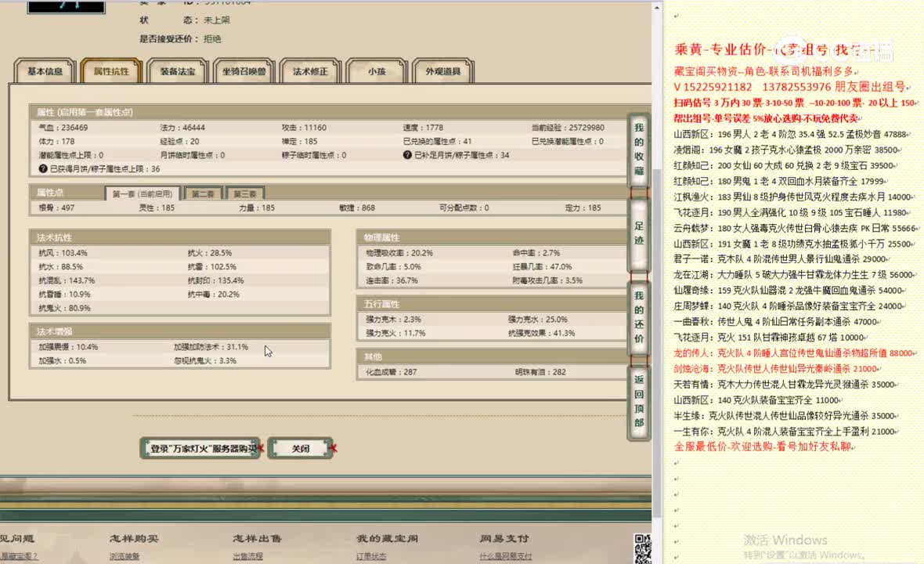This screenshot has height=564, width=924.
Task: Show the 外观道具 tab
Action: coord(443,71)
